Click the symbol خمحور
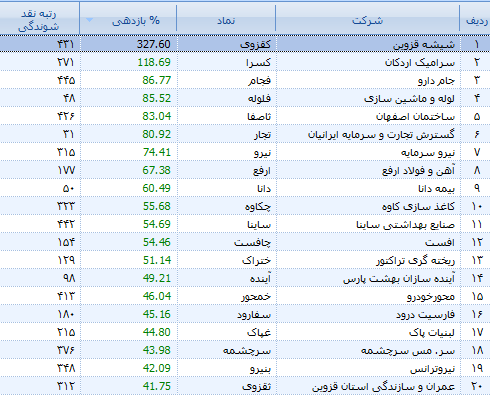This screenshot has width=490, height=395. (x=256, y=296)
